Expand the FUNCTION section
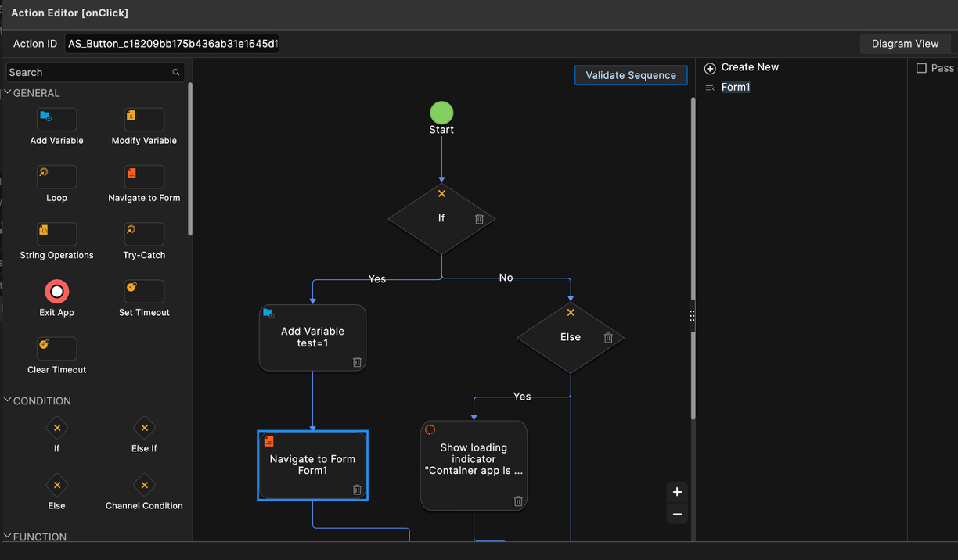This screenshot has height=560, width=958. point(8,537)
